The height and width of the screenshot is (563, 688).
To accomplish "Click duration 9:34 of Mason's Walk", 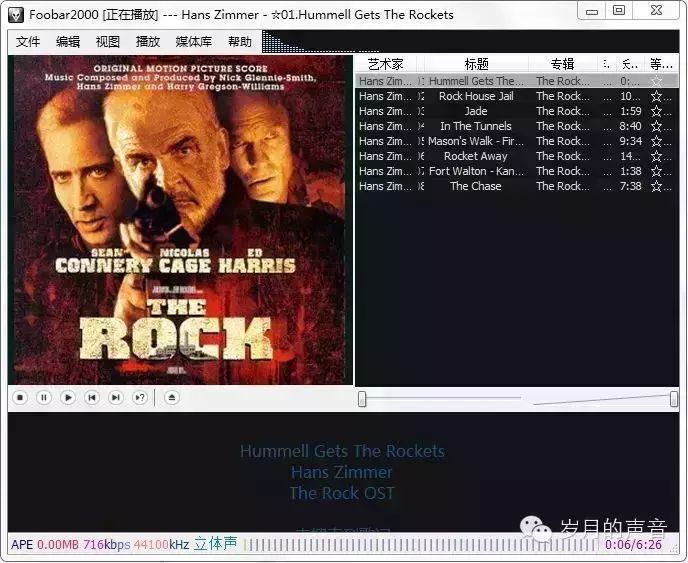I will [631, 141].
